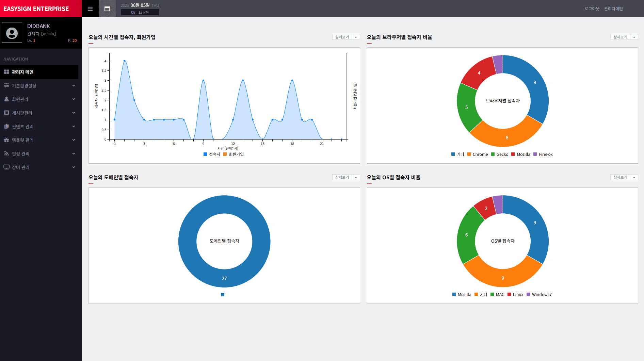Screen dimensions: 644x361
Task: Click the 편성 관리 feed icon
Action: click(x=6, y=153)
